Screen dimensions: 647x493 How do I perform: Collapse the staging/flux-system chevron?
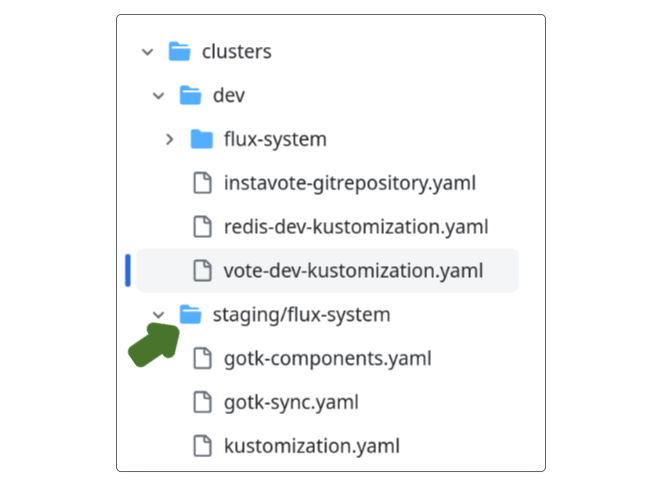tap(158, 315)
